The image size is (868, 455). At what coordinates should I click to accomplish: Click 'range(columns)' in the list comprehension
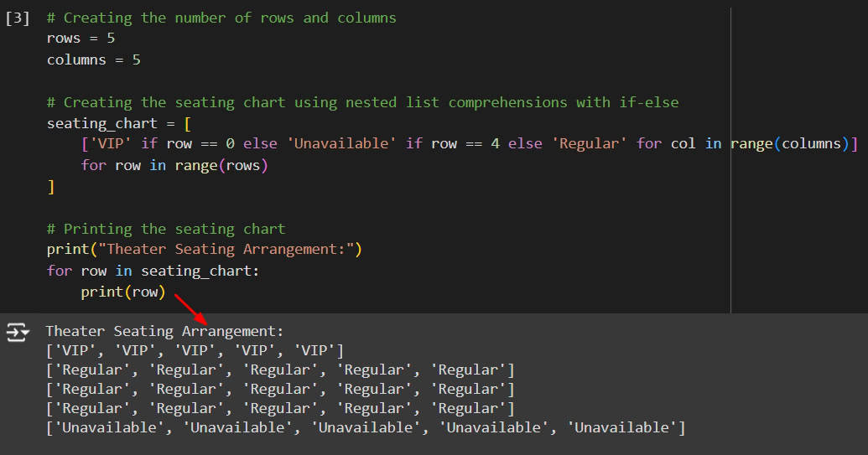(789, 144)
